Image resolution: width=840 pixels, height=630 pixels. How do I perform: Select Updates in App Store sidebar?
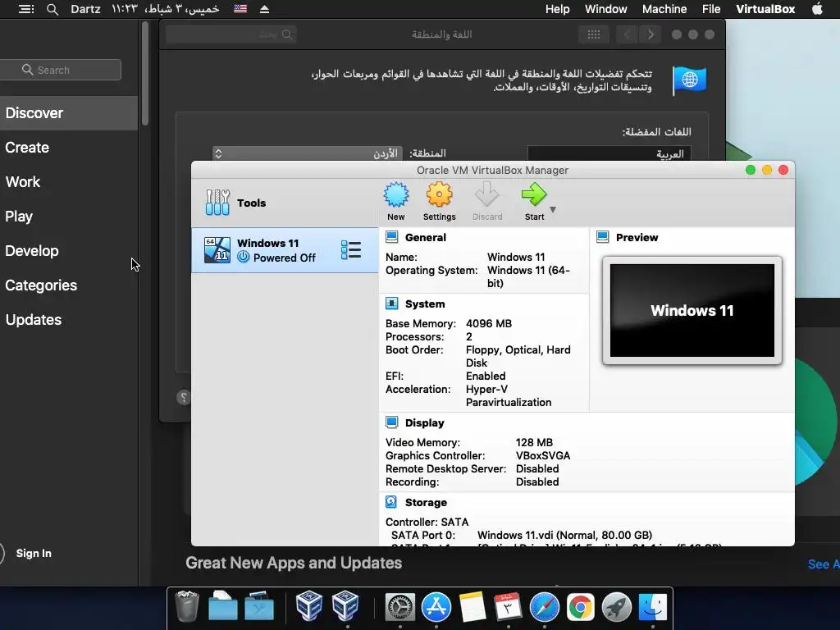tap(69, 320)
